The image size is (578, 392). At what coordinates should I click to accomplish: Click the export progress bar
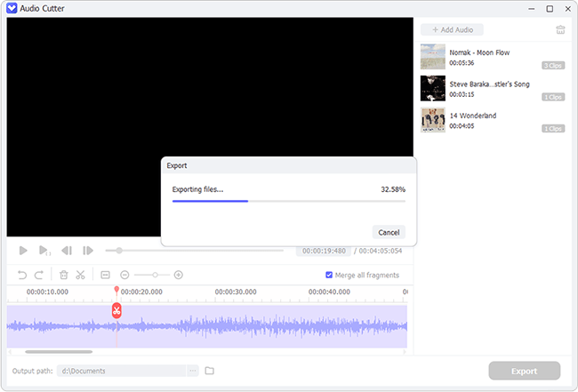tap(289, 201)
